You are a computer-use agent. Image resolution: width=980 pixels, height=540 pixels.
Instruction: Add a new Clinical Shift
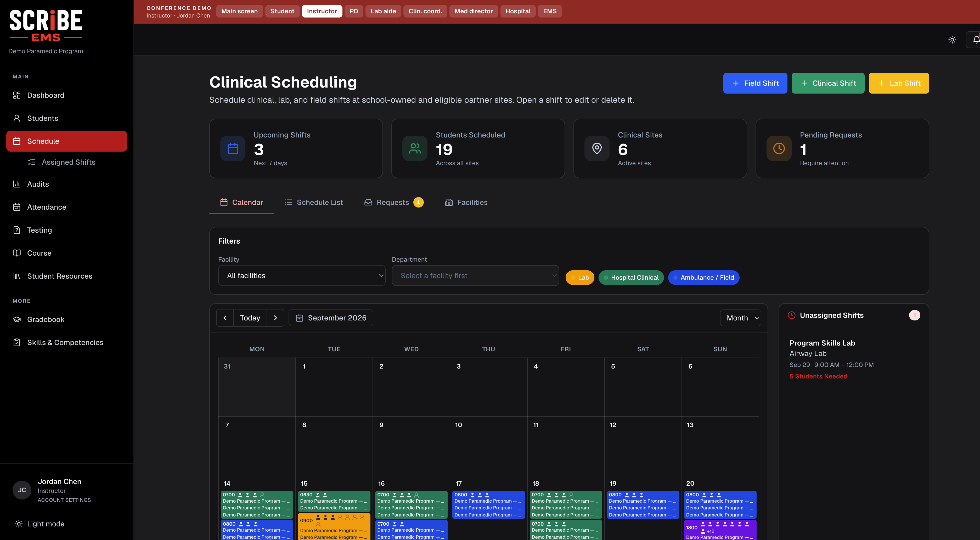point(828,83)
